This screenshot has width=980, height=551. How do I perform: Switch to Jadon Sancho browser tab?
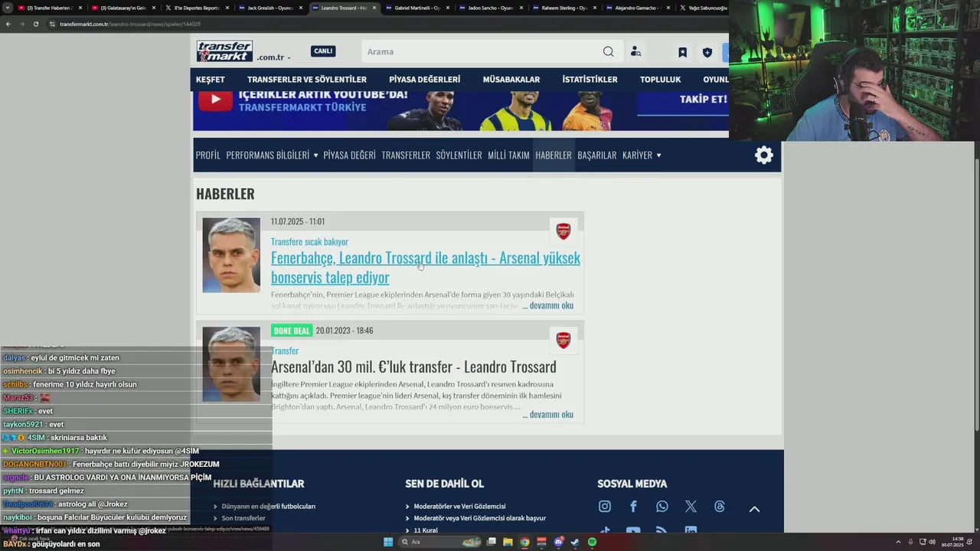[x=490, y=8]
